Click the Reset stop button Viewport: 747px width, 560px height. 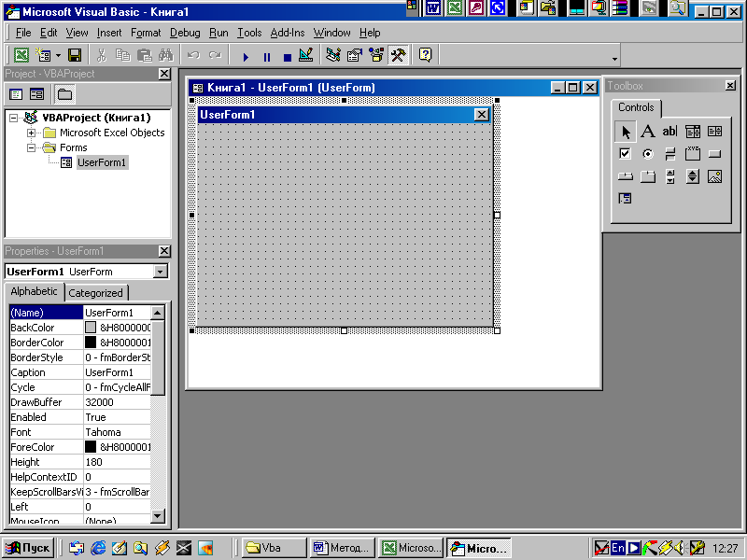288,57
